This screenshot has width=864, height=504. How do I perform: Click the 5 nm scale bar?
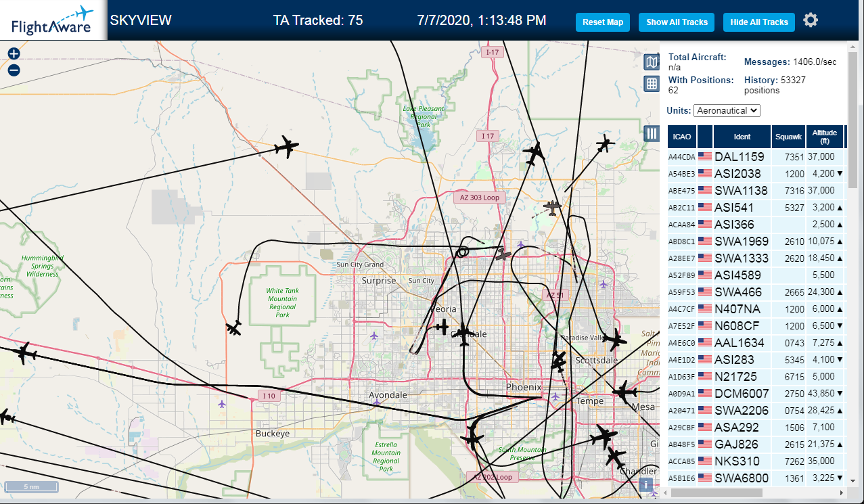pos(32,487)
